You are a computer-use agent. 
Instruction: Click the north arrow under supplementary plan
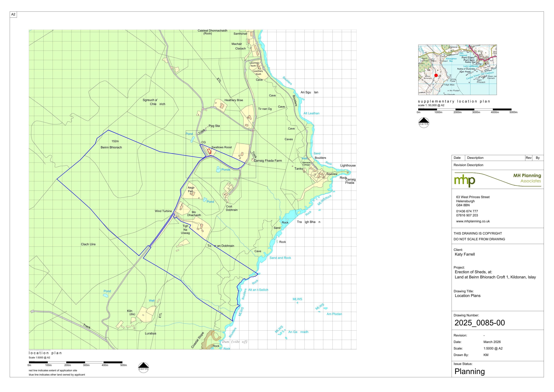[424, 122]
